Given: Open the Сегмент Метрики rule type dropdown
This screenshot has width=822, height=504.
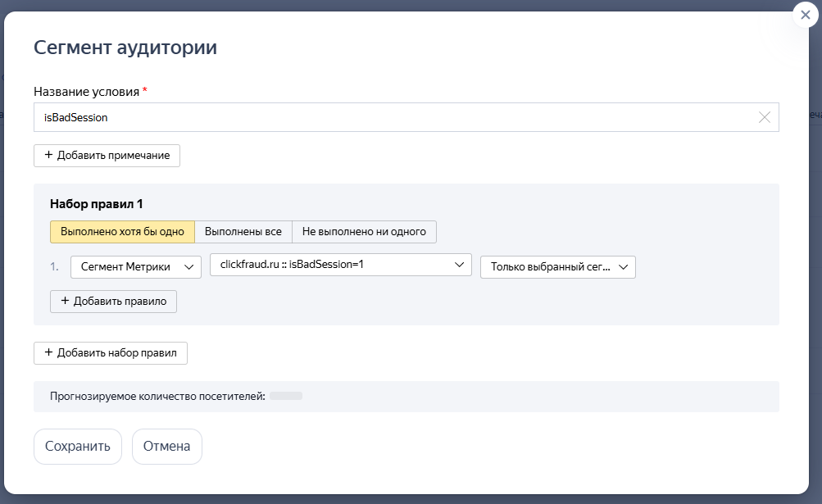Looking at the screenshot, I should [x=135, y=267].
